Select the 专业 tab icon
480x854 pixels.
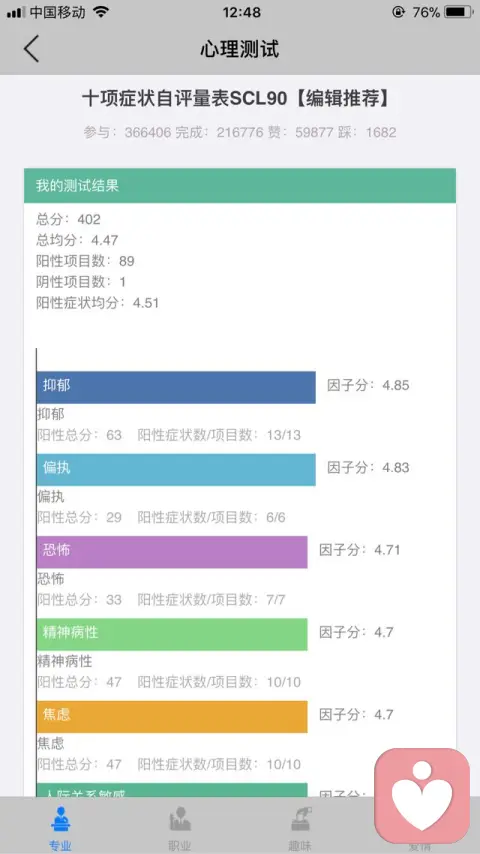tap(60, 820)
